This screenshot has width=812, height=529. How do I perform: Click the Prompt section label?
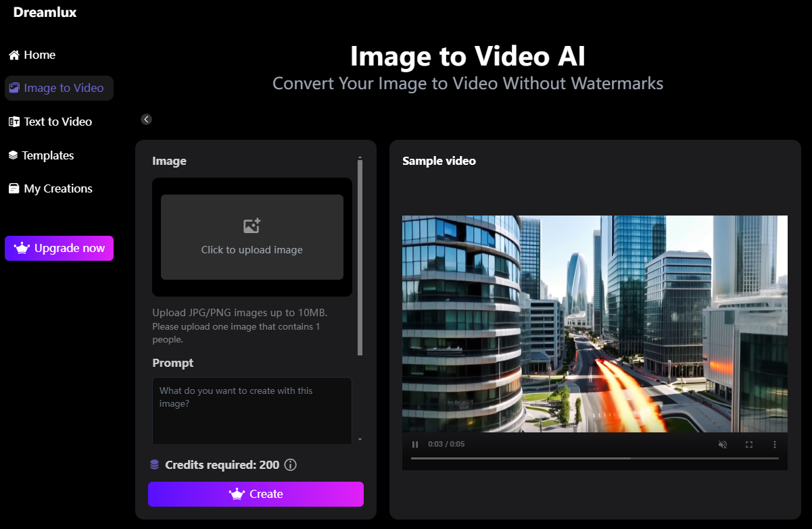(173, 363)
